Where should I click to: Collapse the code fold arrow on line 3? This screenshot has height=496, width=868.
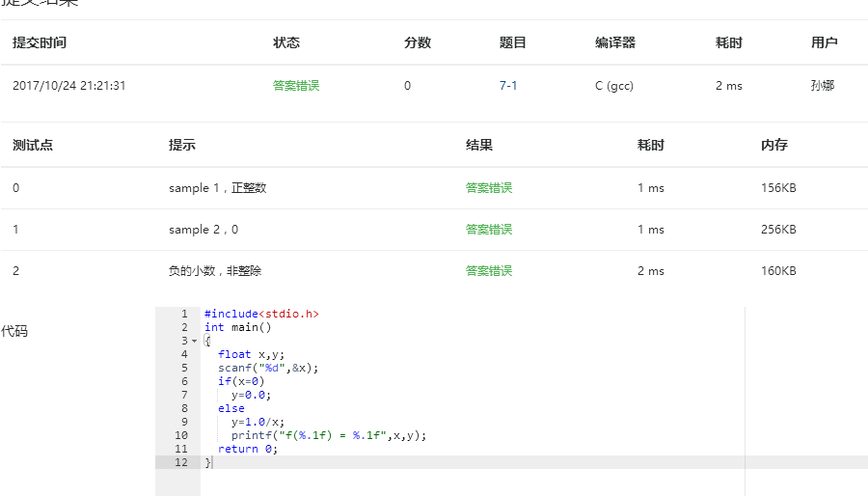195,341
